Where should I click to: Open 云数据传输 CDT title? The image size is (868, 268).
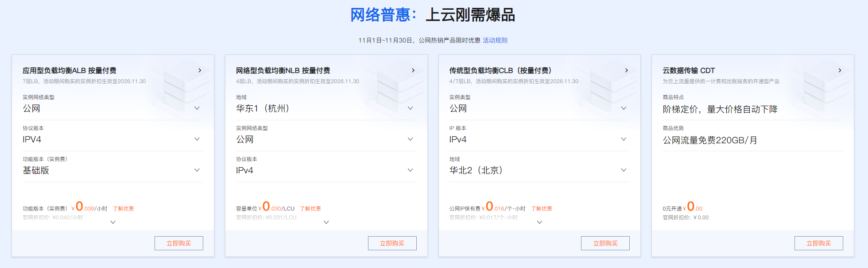(x=689, y=71)
